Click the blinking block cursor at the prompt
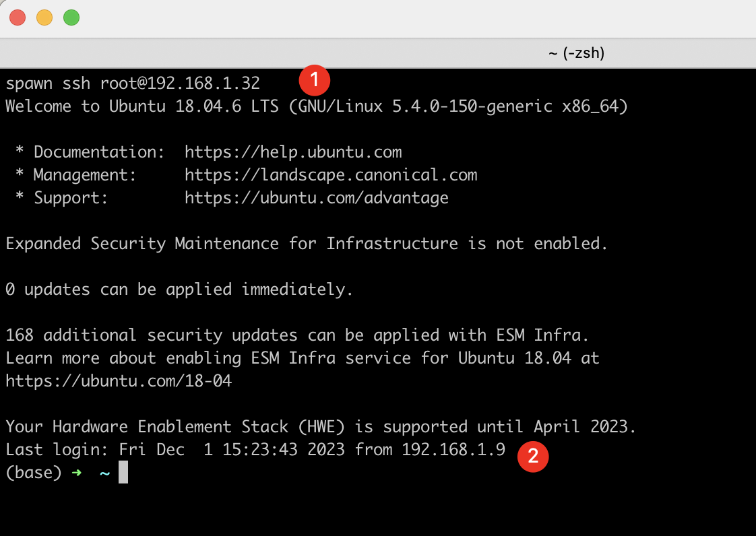Viewport: 756px width, 536px height. (x=123, y=473)
